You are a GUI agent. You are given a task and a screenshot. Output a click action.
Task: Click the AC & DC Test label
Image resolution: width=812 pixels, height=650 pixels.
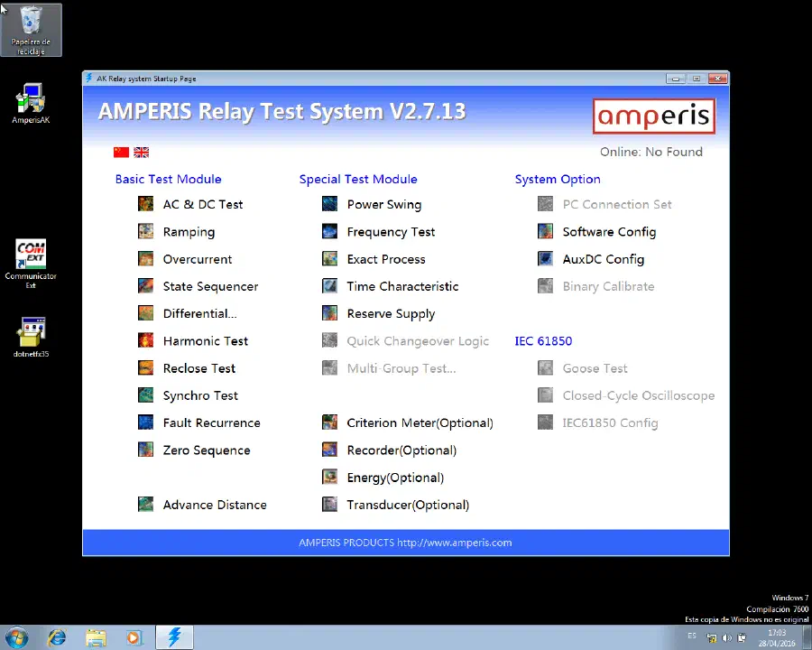202,204
